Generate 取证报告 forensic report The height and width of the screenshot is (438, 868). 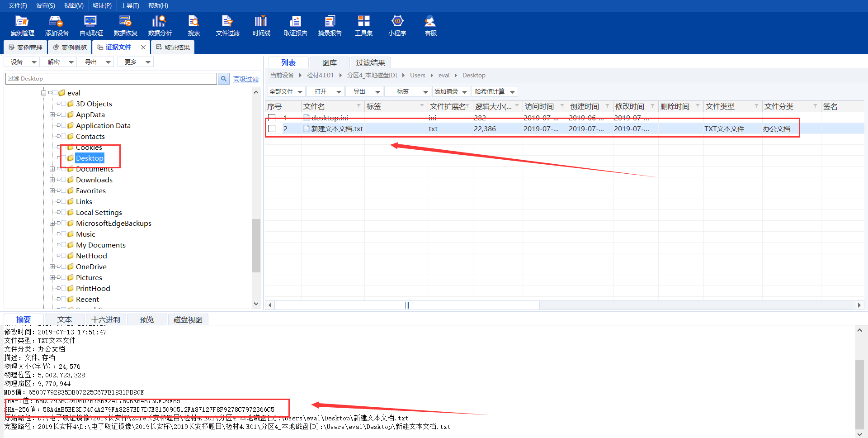[x=295, y=26]
